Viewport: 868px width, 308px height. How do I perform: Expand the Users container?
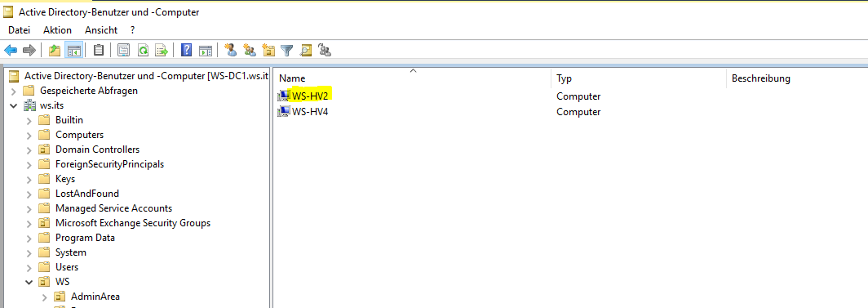tap(29, 268)
